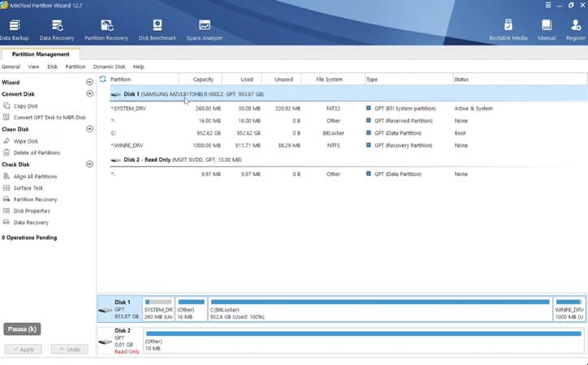The height and width of the screenshot is (365, 588).
Task: Select the C: BitLocker partition row
Action: point(348,133)
